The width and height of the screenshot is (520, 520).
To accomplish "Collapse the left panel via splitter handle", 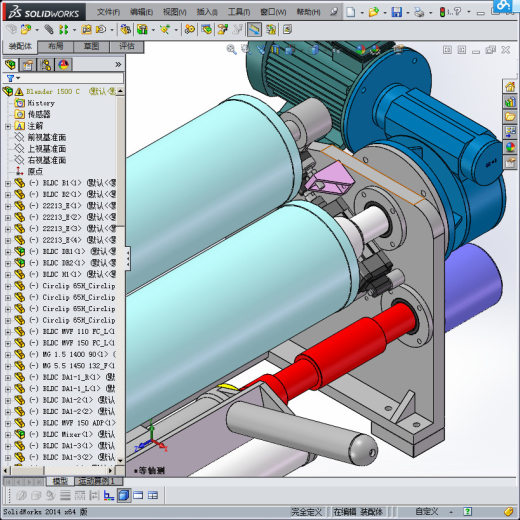I will [128, 258].
